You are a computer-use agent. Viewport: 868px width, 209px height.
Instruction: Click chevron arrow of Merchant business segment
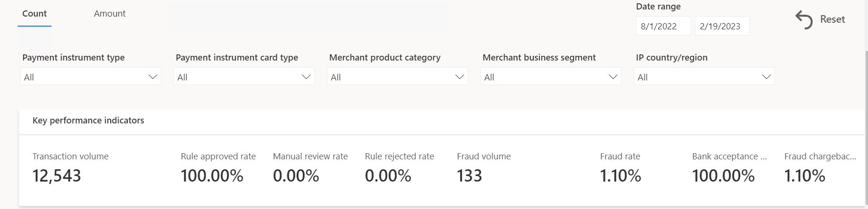613,77
